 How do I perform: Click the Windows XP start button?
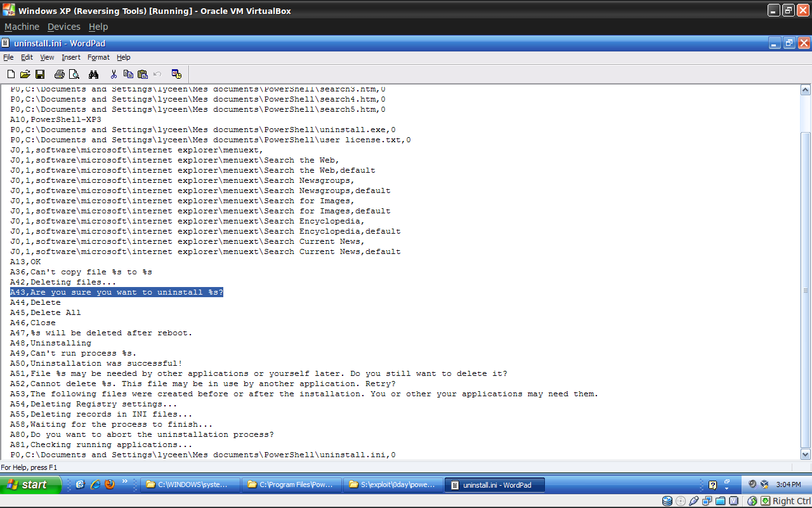[31, 485]
